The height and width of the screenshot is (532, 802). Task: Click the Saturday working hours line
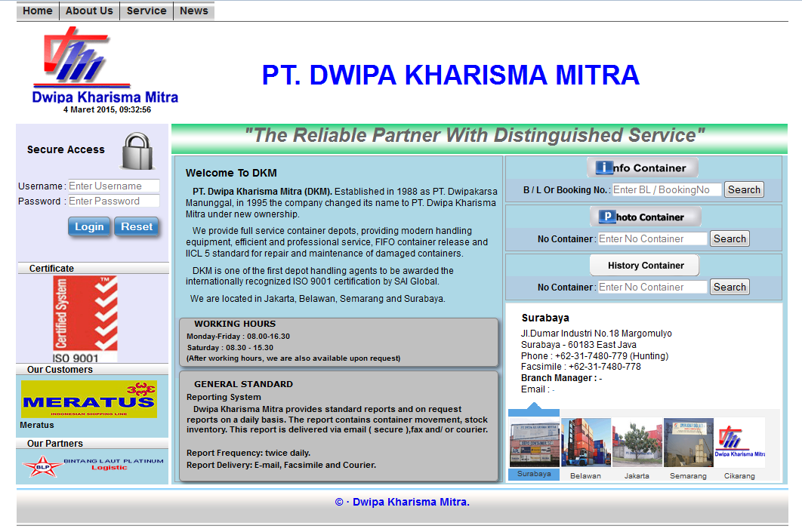click(x=230, y=348)
